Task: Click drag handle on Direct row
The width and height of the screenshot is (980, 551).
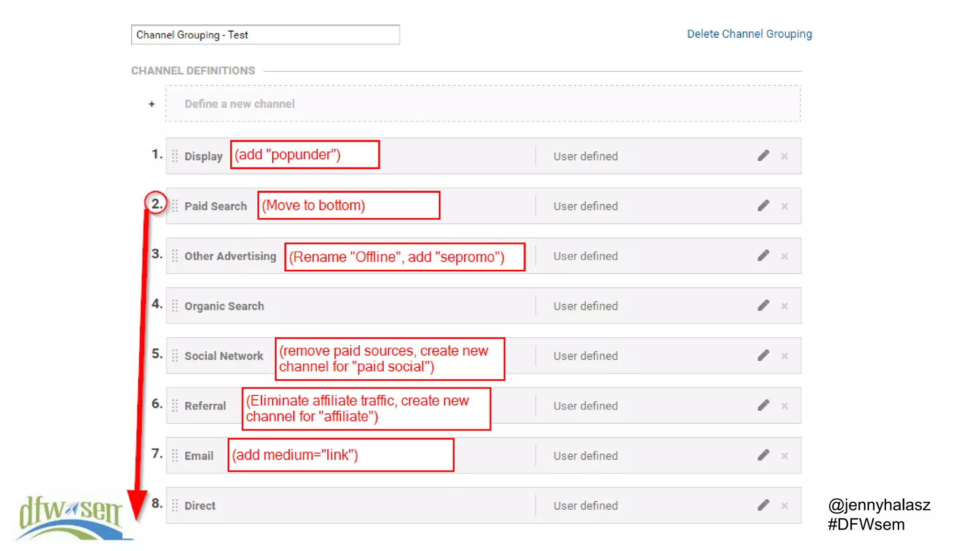Action: point(175,505)
